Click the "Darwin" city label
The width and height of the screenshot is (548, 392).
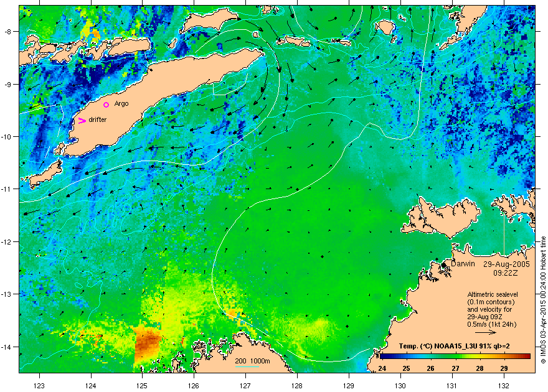pyautogui.click(x=463, y=264)
